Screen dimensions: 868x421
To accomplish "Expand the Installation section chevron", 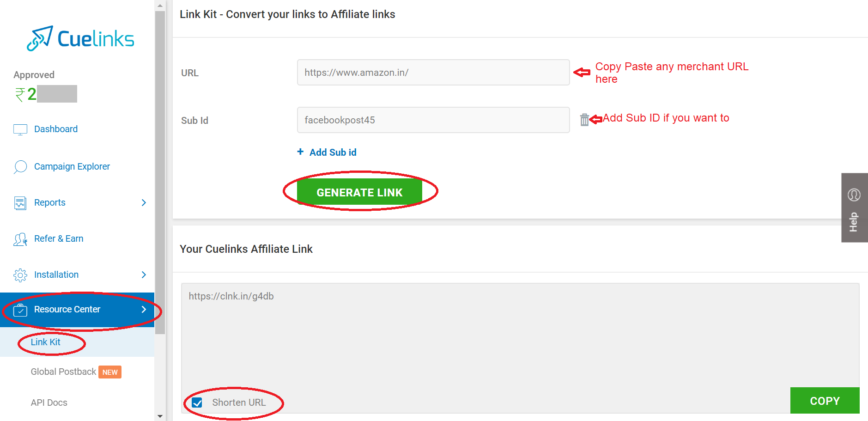I will coord(144,275).
